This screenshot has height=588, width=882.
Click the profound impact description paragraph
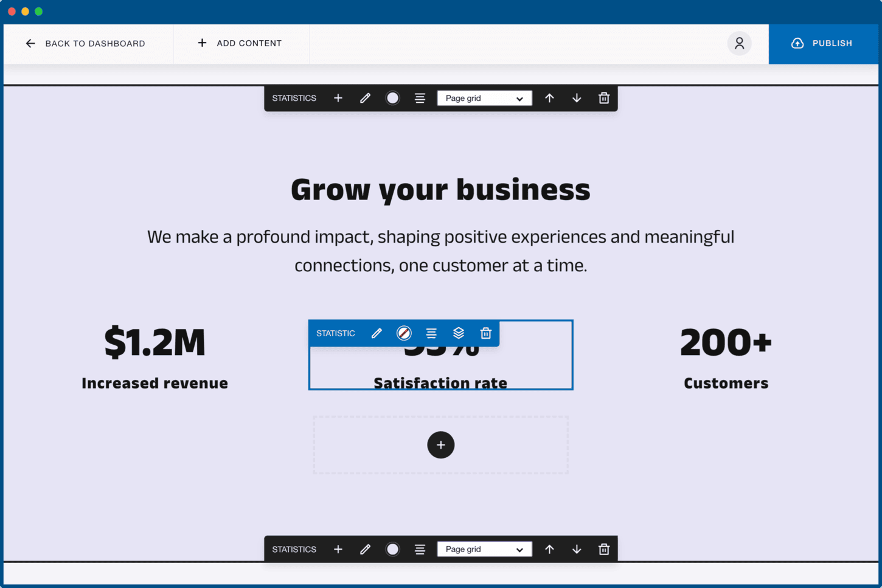pos(440,251)
